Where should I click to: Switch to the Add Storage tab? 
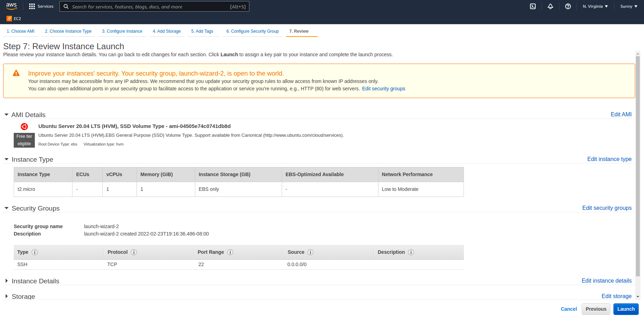[166, 31]
